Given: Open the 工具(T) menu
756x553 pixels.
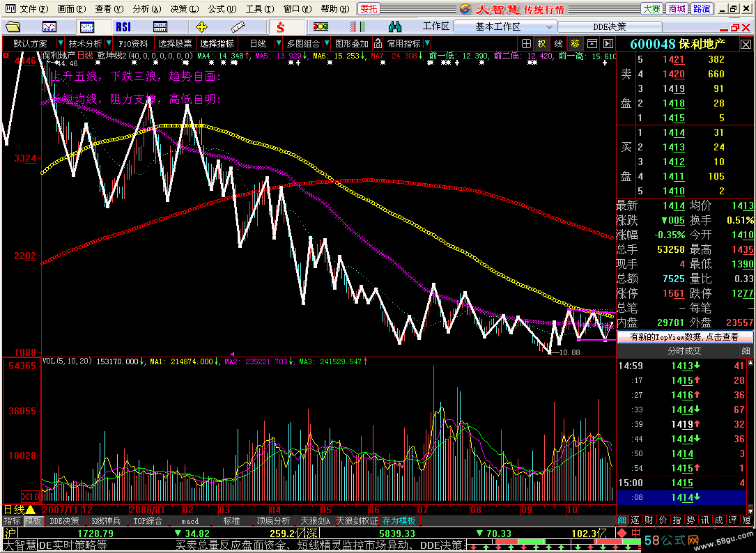Looking at the screenshot, I should tap(259, 8).
